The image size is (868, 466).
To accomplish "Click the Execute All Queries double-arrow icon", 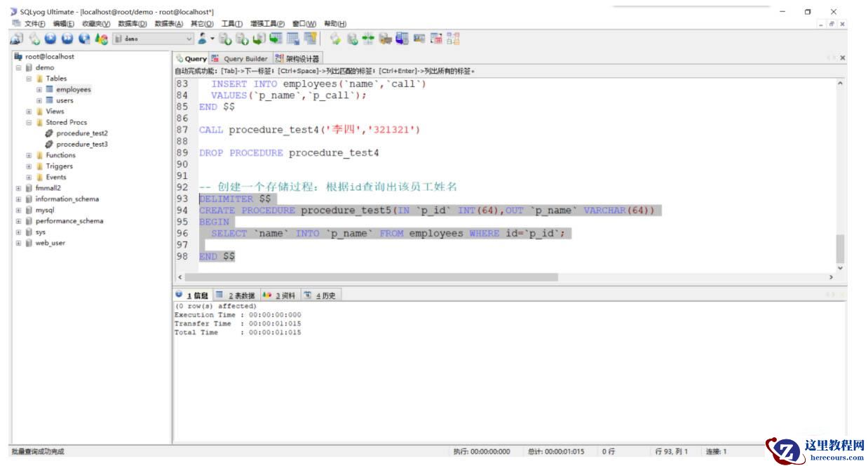I will pyautogui.click(x=67, y=39).
